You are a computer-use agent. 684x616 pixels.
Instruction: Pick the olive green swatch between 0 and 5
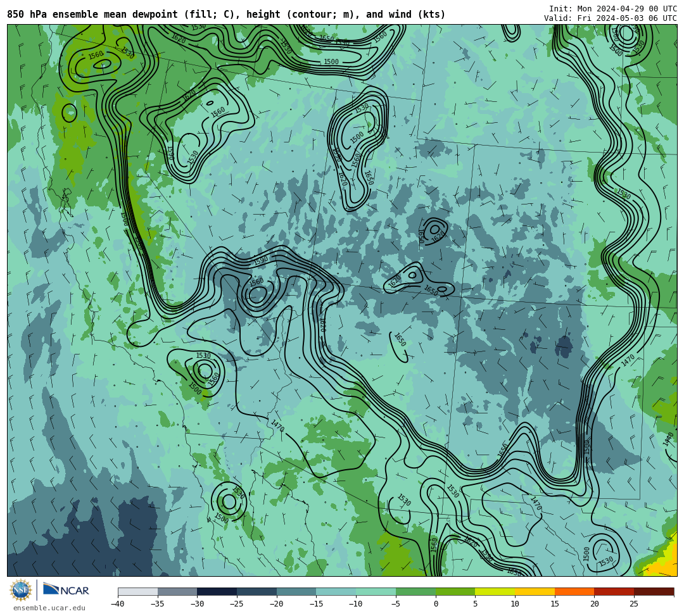455,591
